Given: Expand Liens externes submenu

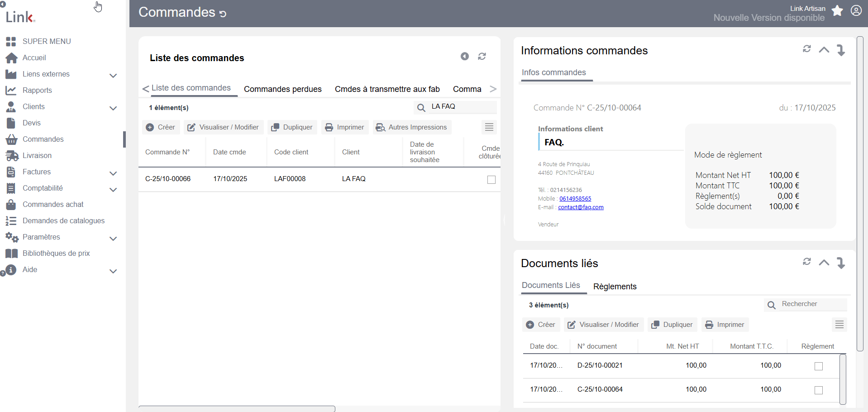Looking at the screenshot, I should (x=113, y=75).
